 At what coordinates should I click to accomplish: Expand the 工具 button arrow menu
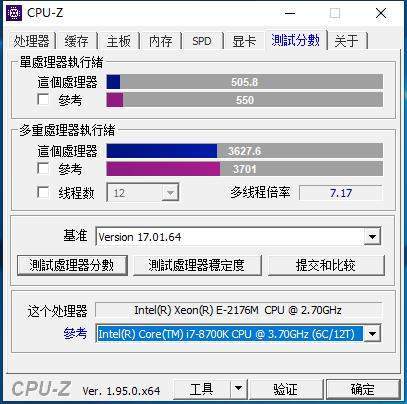point(238,388)
